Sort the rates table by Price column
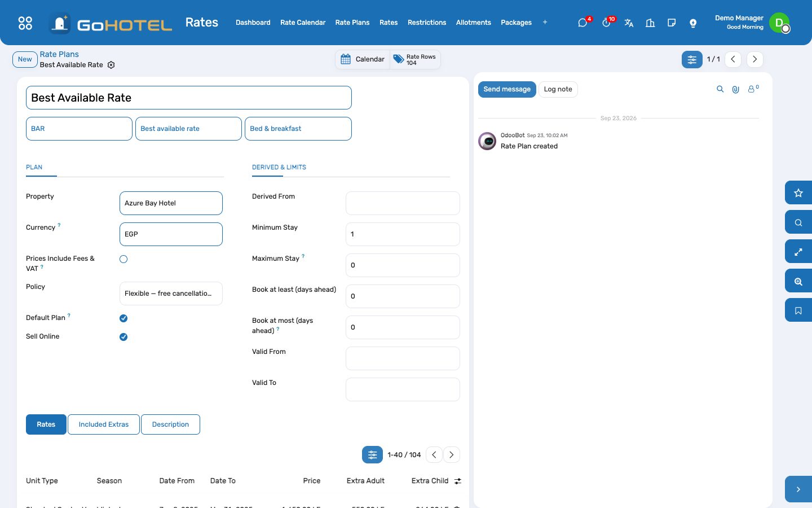The width and height of the screenshot is (812, 508). (x=311, y=481)
